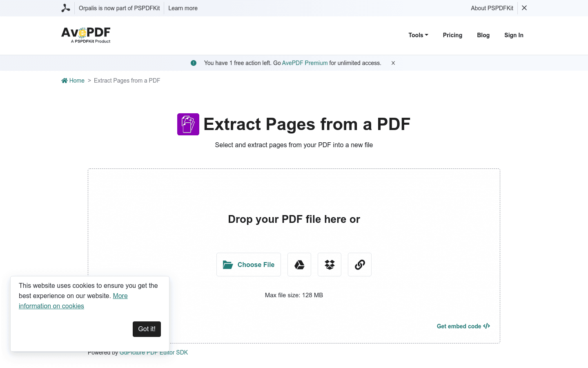Open the GdPicture PDF Editor SDK link
This screenshot has width=588, height=368.
(x=154, y=352)
